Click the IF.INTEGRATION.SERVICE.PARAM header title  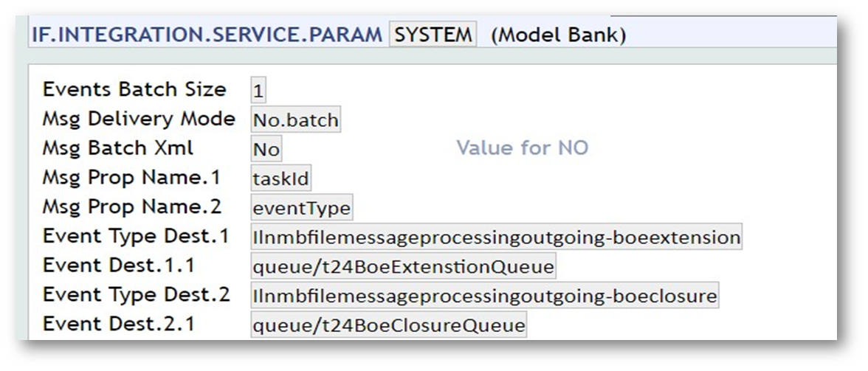pos(206,35)
